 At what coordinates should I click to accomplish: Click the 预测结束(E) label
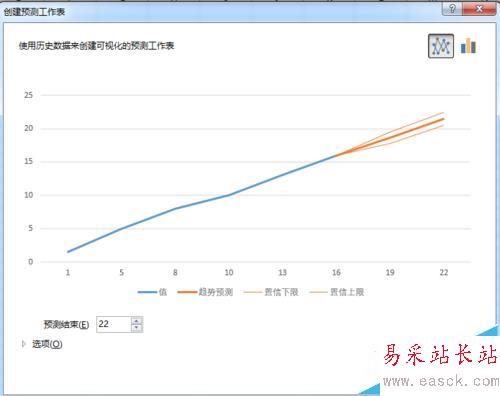tap(66, 324)
